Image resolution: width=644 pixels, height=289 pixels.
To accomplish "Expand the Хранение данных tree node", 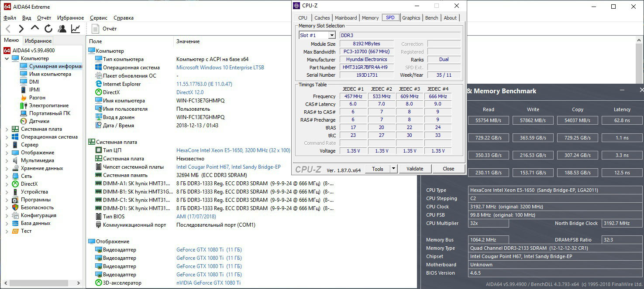I will click(x=7, y=168).
